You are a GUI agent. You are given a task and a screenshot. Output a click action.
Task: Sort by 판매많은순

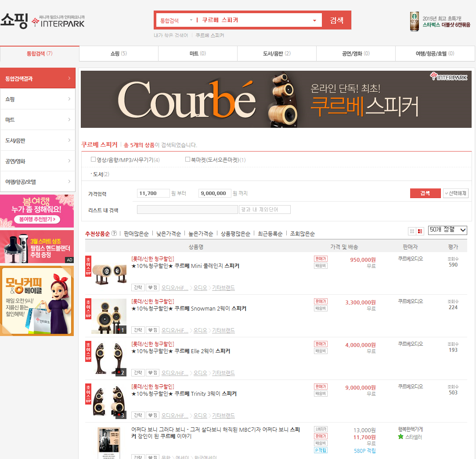[x=136, y=234]
